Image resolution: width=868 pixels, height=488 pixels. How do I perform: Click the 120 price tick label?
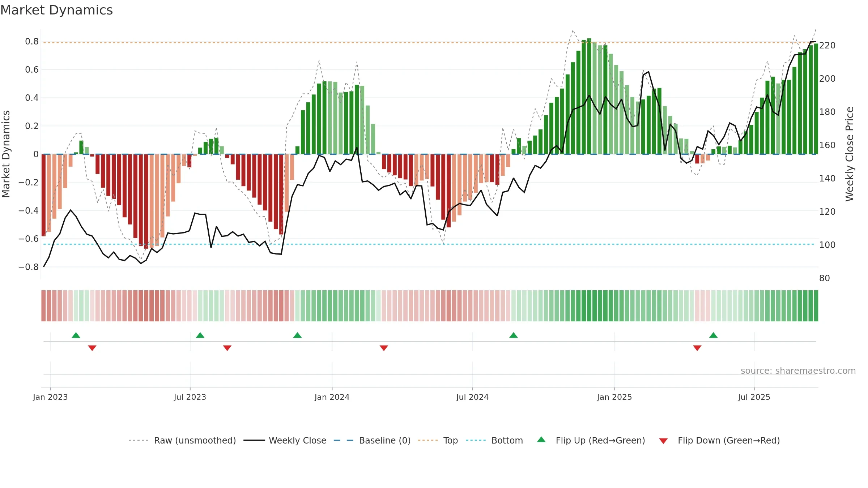(x=827, y=212)
